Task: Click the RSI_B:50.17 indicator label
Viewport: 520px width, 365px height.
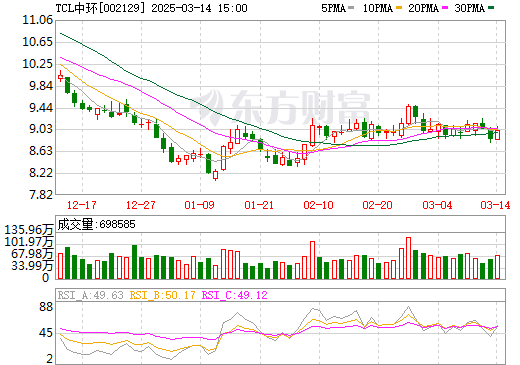Action: coord(162,295)
